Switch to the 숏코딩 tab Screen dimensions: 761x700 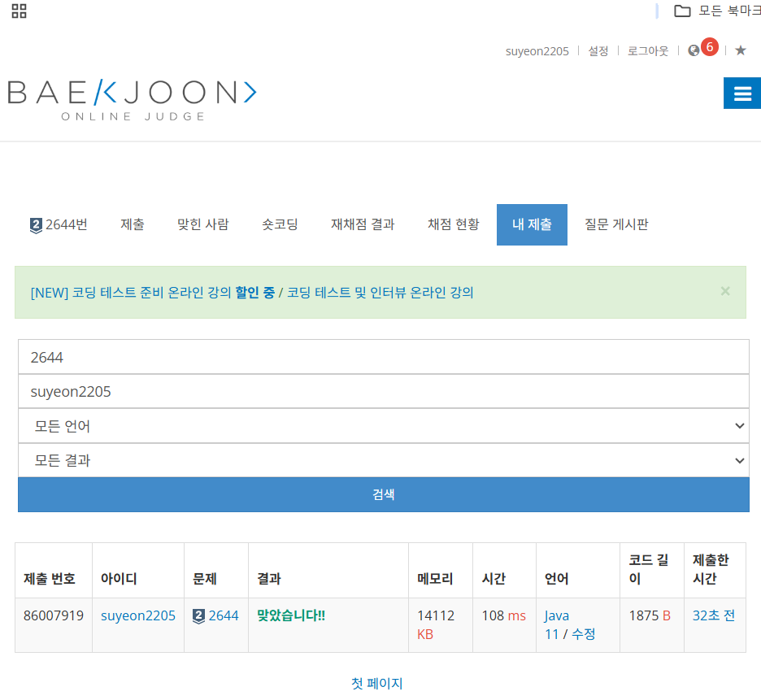(x=280, y=224)
